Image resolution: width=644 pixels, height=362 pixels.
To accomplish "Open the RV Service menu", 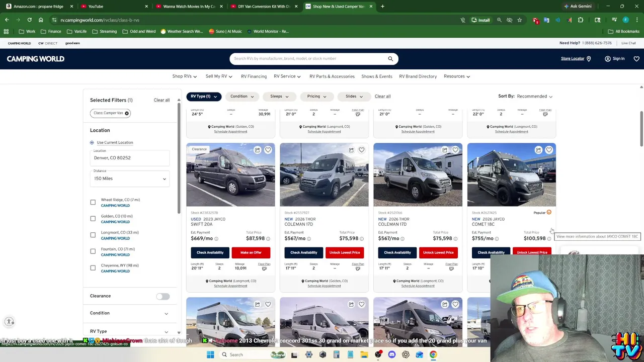I will (x=287, y=76).
